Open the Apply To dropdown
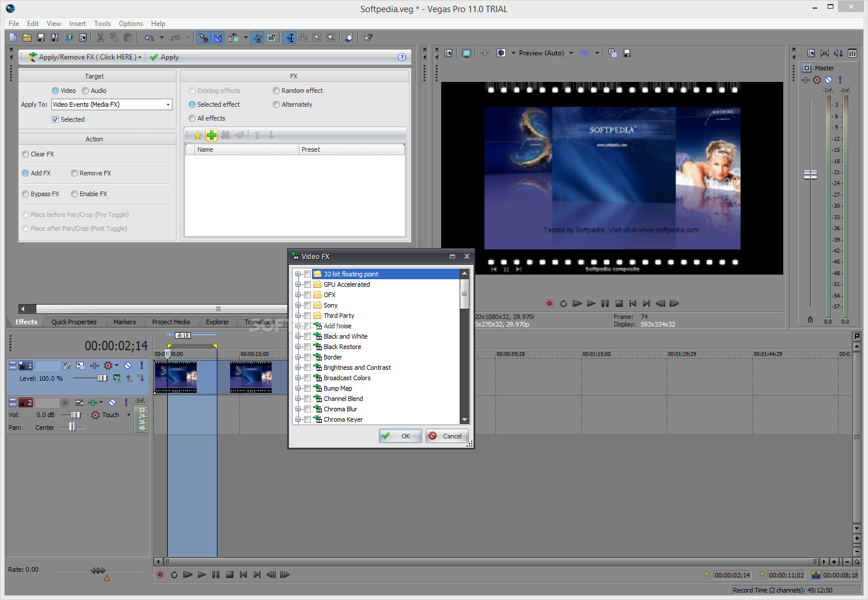 click(x=168, y=104)
